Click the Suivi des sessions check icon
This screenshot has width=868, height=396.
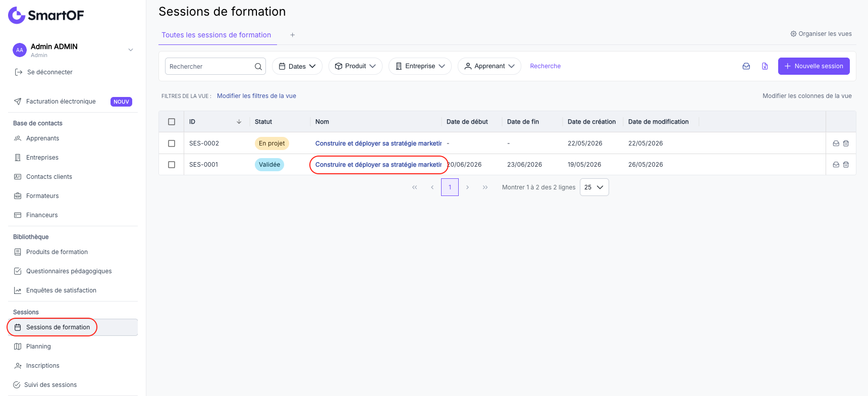pyautogui.click(x=17, y=385)
